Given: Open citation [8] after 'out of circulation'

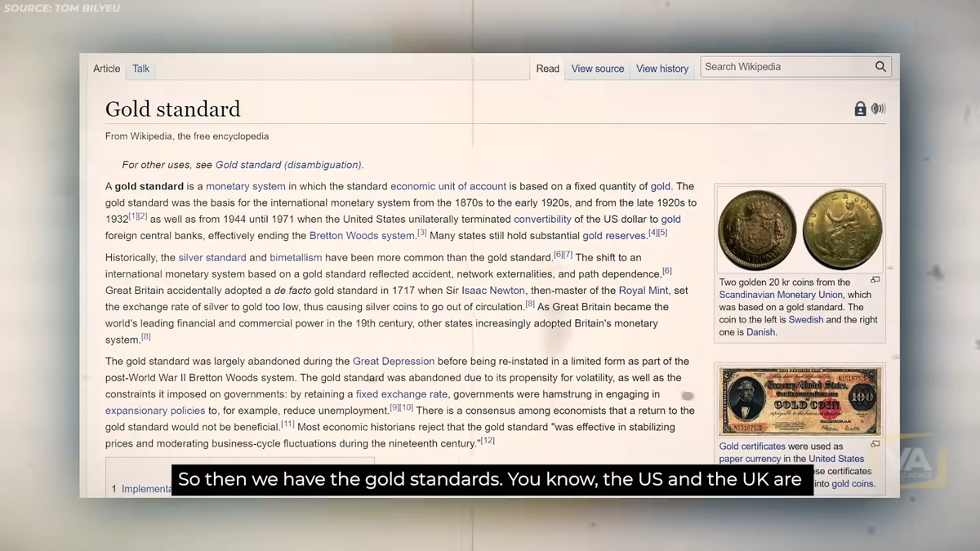Looking at the screenshot, I should [530, 304].
